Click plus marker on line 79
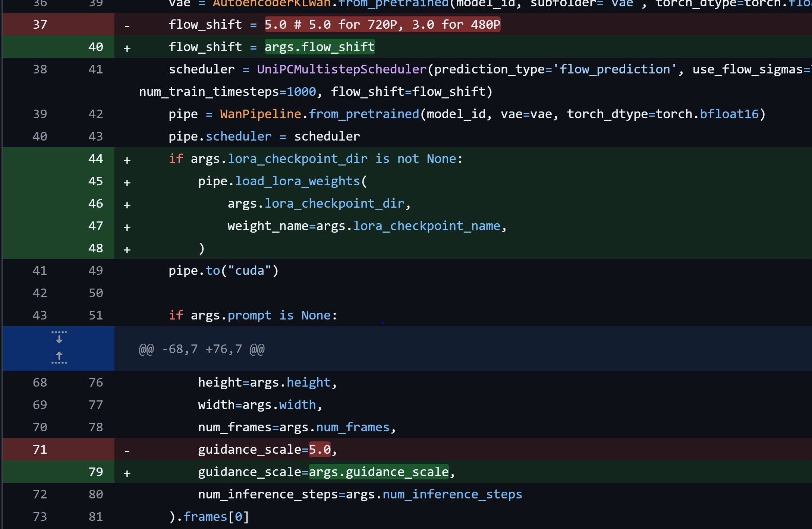Screen dimensions: 812x529 coord(127,473)
